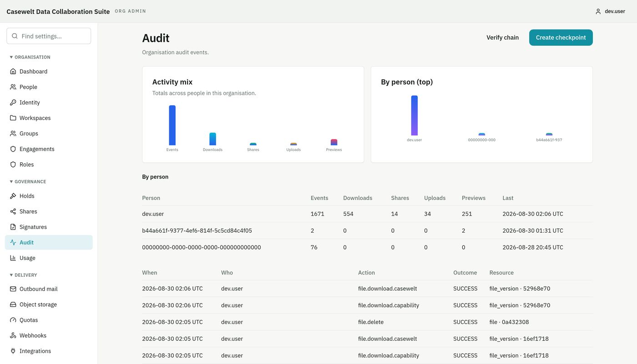Click the Workspaces folder icon
637x364 pixels.
coord(13,118)
